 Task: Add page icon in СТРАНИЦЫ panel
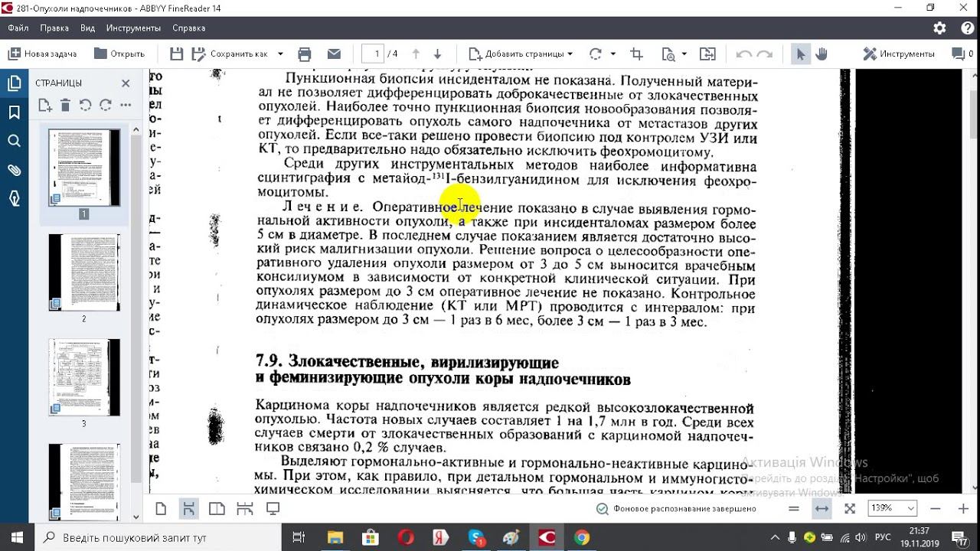[44, 105]
